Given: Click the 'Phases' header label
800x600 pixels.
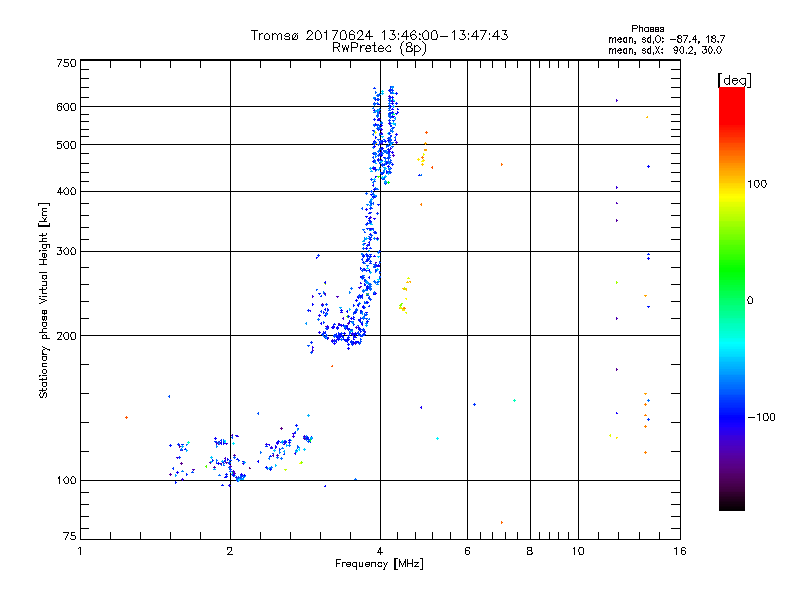Looking at the screenshot, I should tap(647, 29).
